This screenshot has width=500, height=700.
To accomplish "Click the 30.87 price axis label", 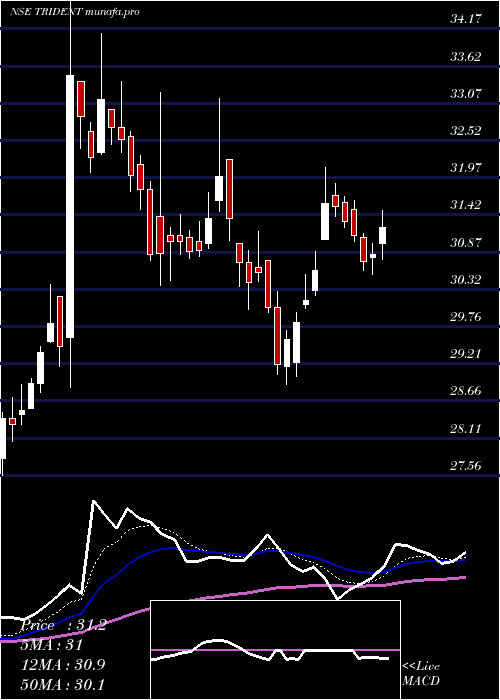I will (466, 242).
